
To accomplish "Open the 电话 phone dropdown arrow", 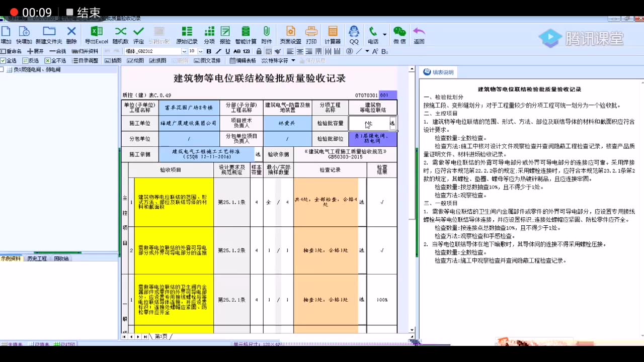I will (x=383, y=34).
